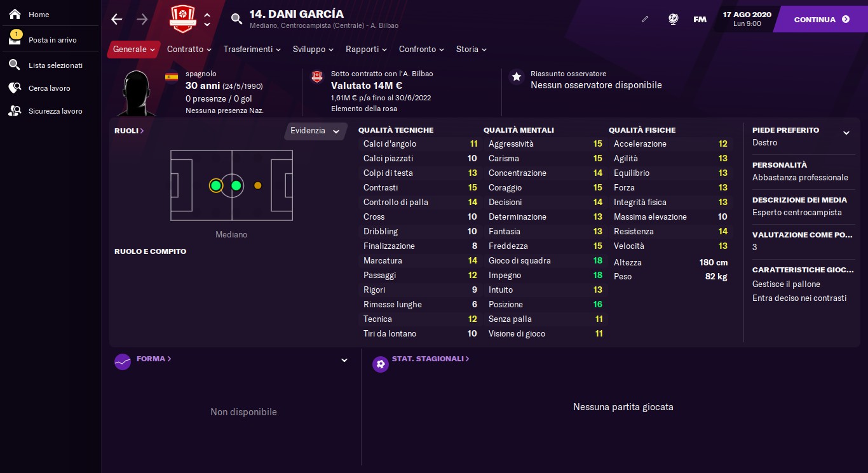Viewport: 868px width, 473px height.
Task: Click the pencil edit icon
Action: pos(645,19)
